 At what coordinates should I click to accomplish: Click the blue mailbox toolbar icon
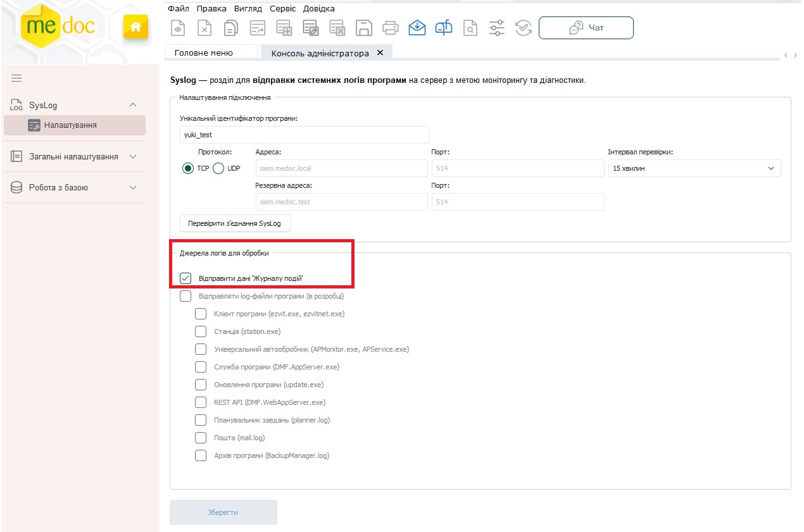(444, 28)
